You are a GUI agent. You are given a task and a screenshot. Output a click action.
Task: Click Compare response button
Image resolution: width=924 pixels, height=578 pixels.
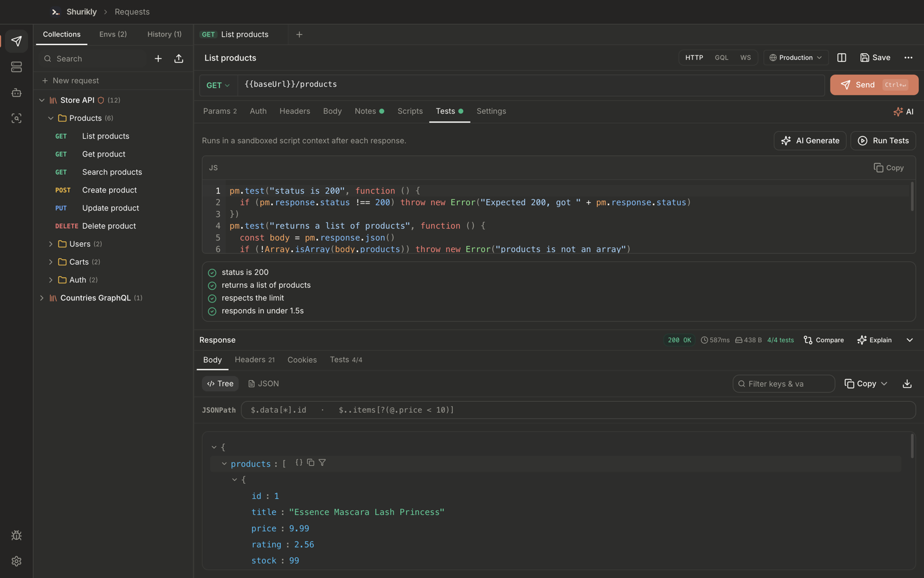824,340
